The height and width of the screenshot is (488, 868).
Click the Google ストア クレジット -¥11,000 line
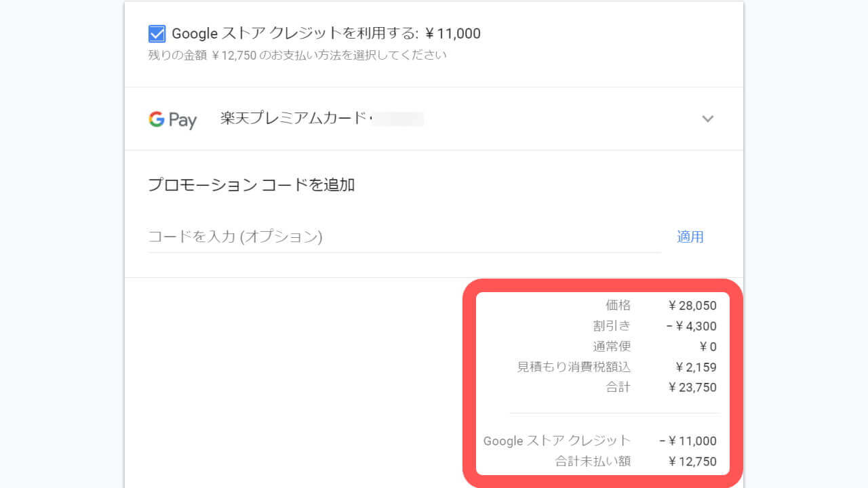click(600, 441)
